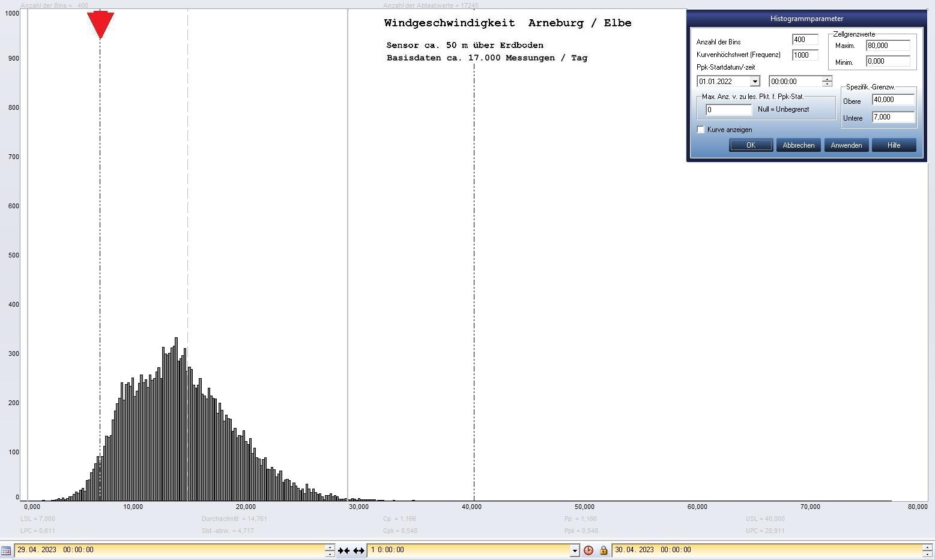Click the start date field spinner

[330, 550]
